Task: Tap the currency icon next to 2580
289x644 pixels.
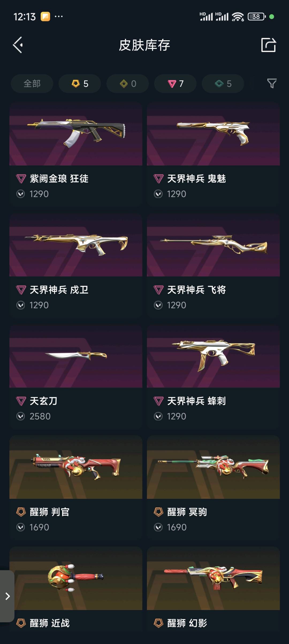Action: point(21,416)
